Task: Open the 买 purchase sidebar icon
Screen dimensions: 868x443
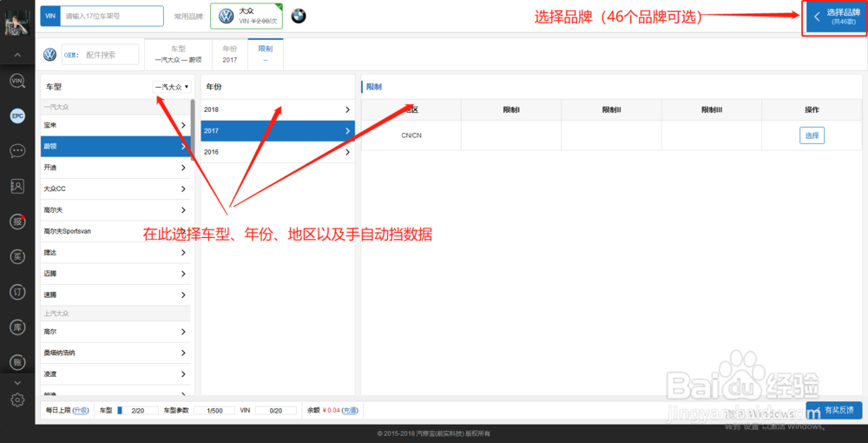Action: point(17,256)
